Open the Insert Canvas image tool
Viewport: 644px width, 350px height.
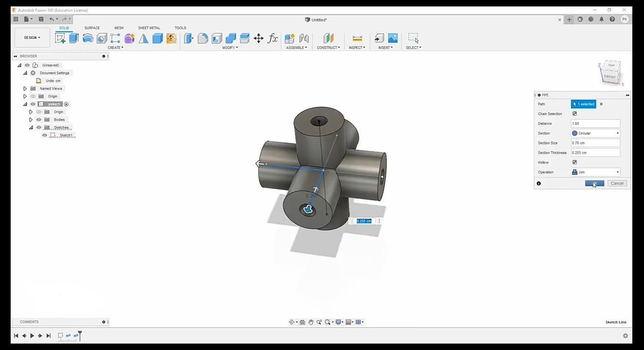click(393, 38)
